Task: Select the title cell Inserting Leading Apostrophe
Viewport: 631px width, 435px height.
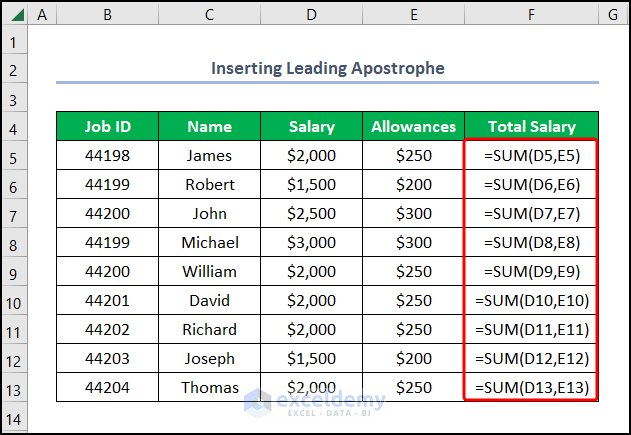Action: (x=327, y=69)
